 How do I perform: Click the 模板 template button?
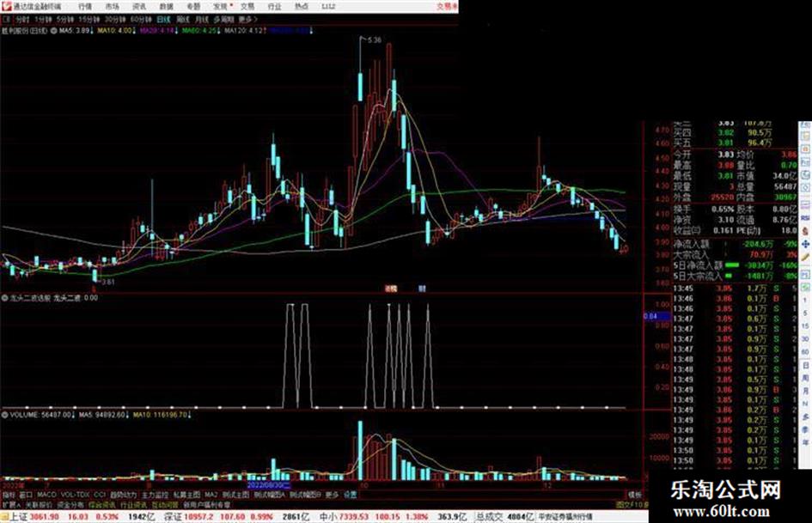point(634,495)
